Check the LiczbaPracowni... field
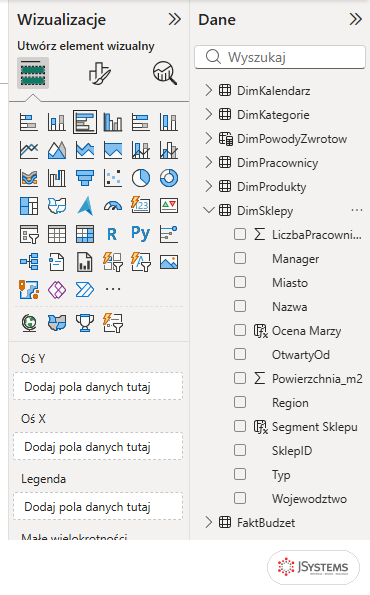This screenshot has height=595, width=370. tap(240, 235)
